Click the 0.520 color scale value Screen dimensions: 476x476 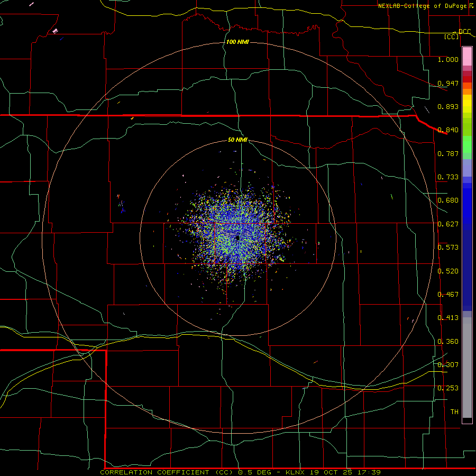(x=448, y=271)
